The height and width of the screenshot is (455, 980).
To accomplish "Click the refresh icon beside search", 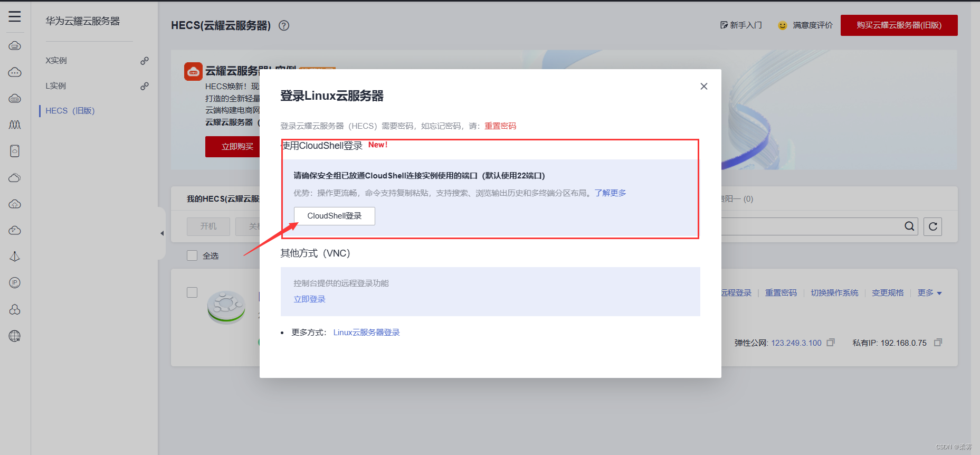I will [x=933, y=226].
